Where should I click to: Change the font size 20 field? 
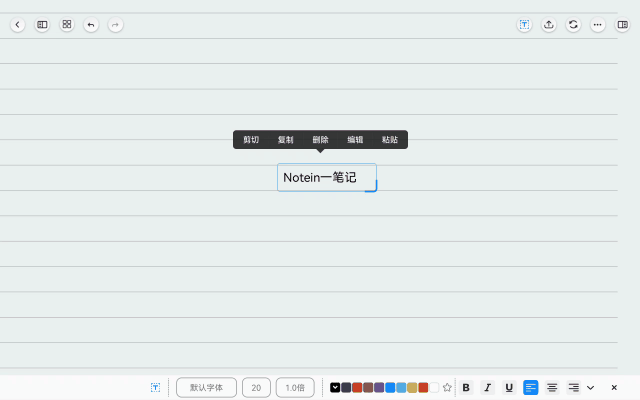pyautogui.click(x=256, y=387)
